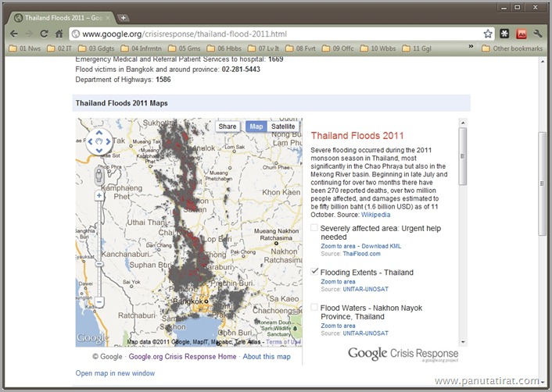Click the layer panel scroll down arrow

(463, 342)
